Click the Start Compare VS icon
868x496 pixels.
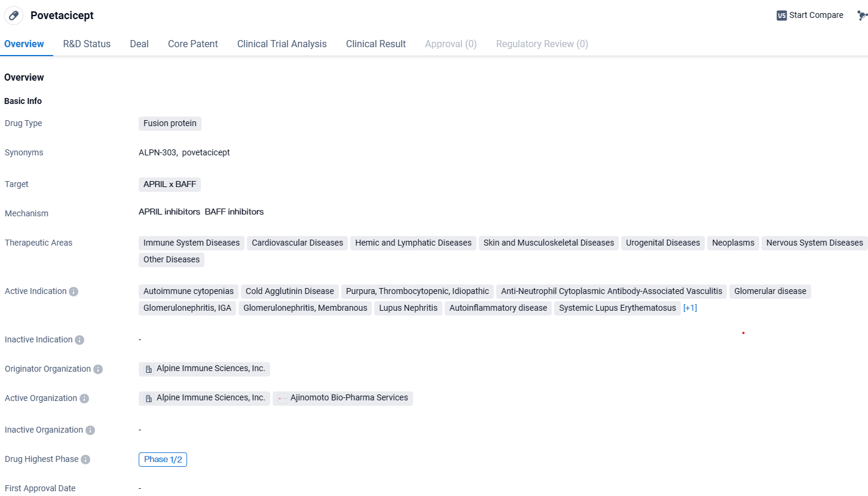coord(781,16)
